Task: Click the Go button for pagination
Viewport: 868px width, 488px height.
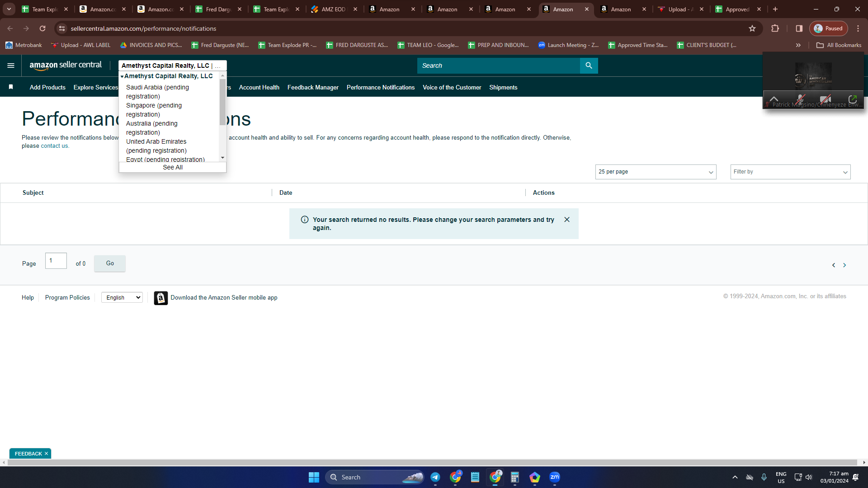Action: click(x=110, y=263)
